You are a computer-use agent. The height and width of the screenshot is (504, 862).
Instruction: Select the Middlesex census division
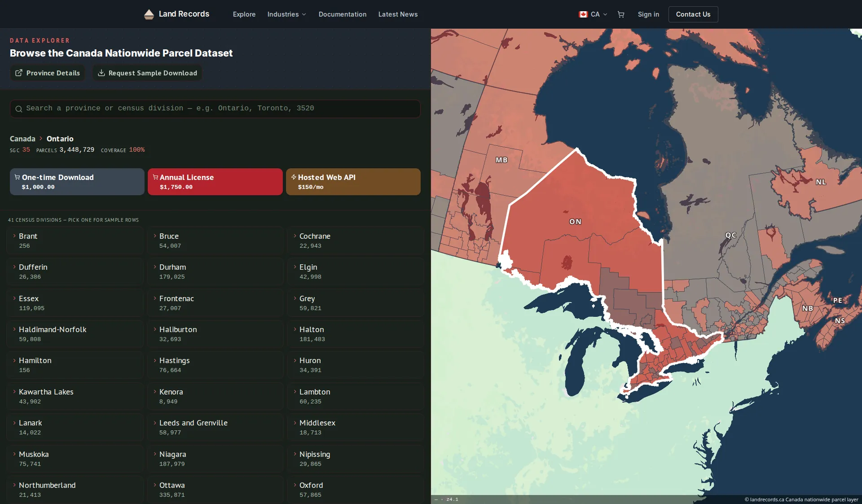point(355,427)
